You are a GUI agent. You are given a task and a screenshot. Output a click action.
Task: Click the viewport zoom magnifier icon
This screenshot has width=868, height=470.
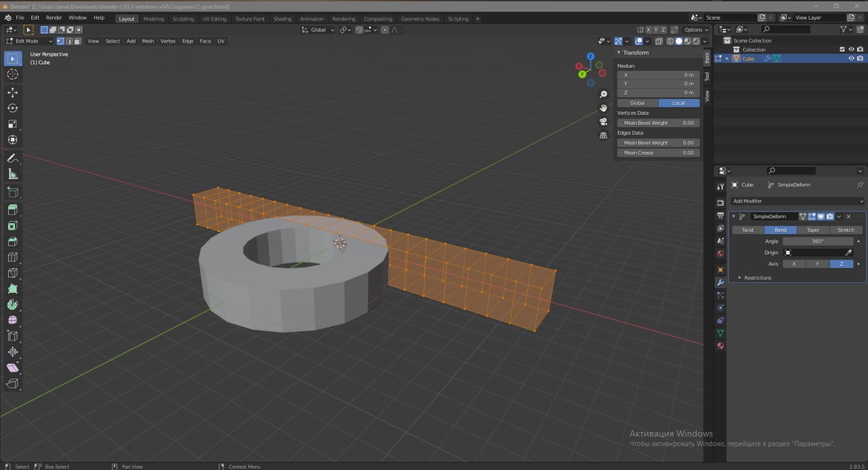603,94
